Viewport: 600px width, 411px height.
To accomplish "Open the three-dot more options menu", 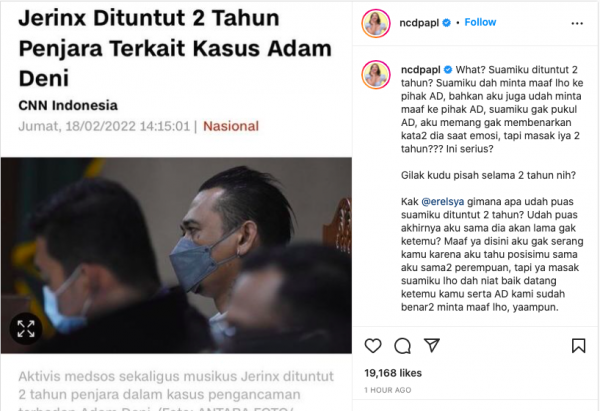I will [577, 23].
